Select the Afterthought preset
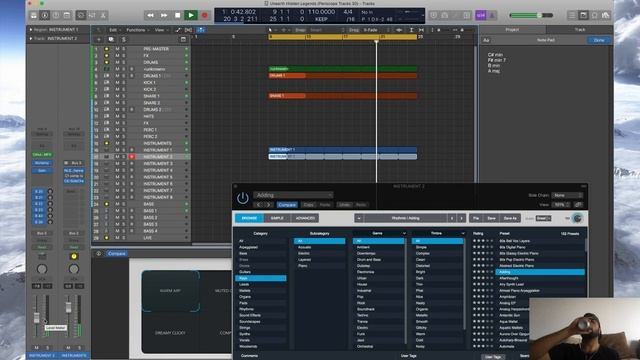Viewport: 640px width, 360px height. pos(540,278)
